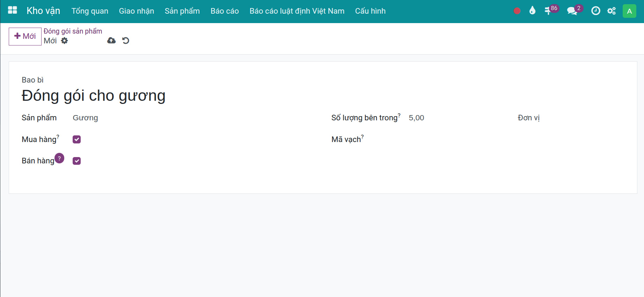Discard changes with the undo arrow icon

click(x=126, y=41)
